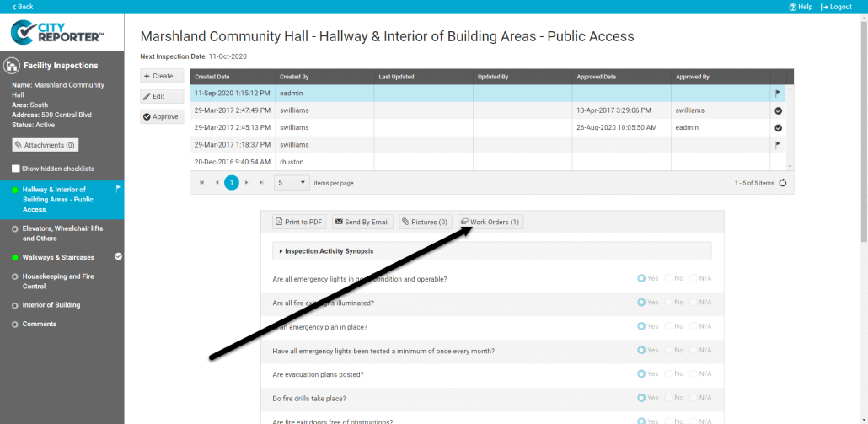Click the Print to PDF button
The width and height of the screenshot is (868, 424).
click(298, 223)
